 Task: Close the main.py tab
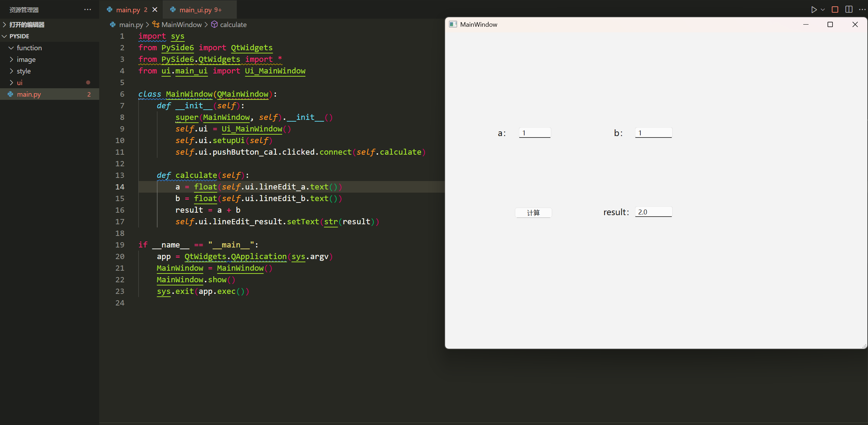[x=155, y=9]
